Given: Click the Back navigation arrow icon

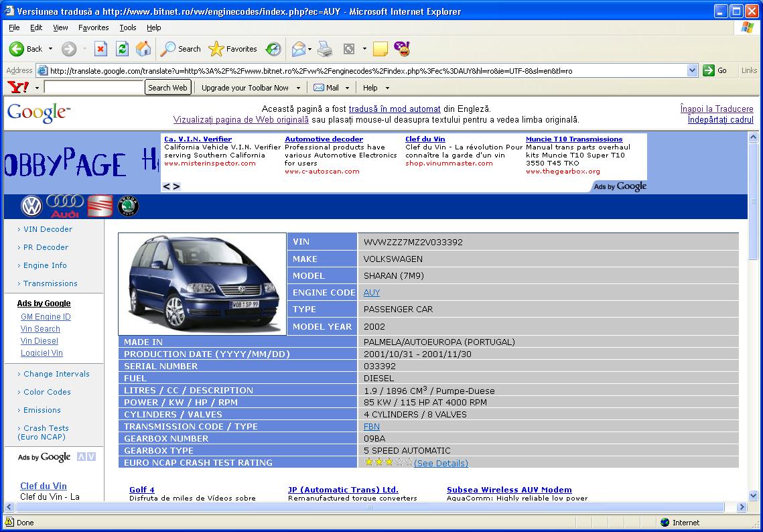Looking at the screenshot, I should point(17,49).
